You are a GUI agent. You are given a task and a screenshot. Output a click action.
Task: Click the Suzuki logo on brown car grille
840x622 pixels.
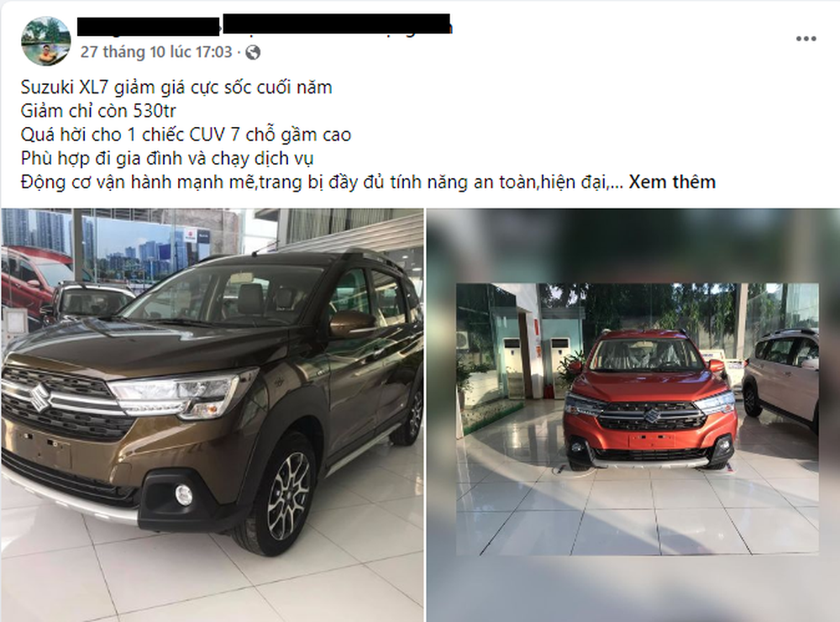pos(37,398)
